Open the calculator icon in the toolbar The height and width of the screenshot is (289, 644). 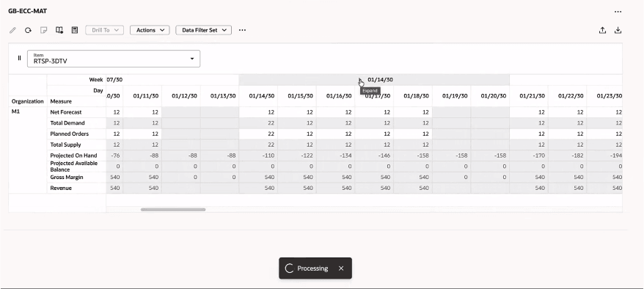pyautogui.click(x=75, y=30)
